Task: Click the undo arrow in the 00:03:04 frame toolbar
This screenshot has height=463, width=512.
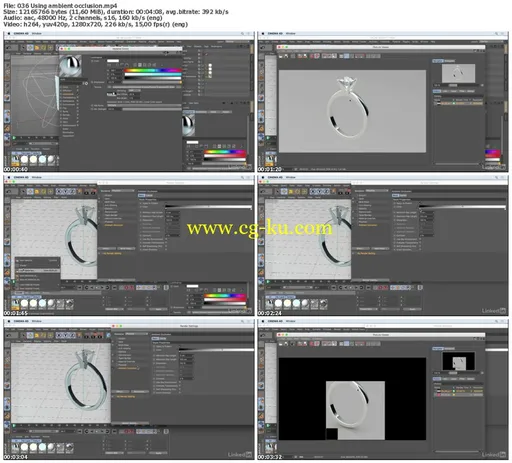Action: (9, 336)
